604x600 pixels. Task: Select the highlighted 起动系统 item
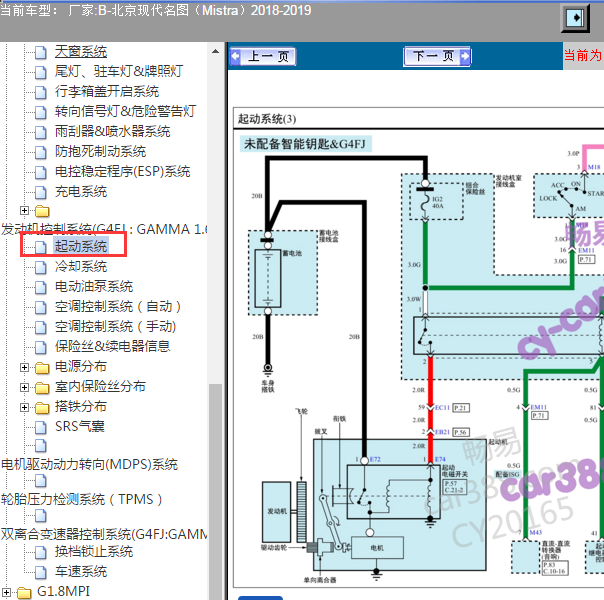81,246
